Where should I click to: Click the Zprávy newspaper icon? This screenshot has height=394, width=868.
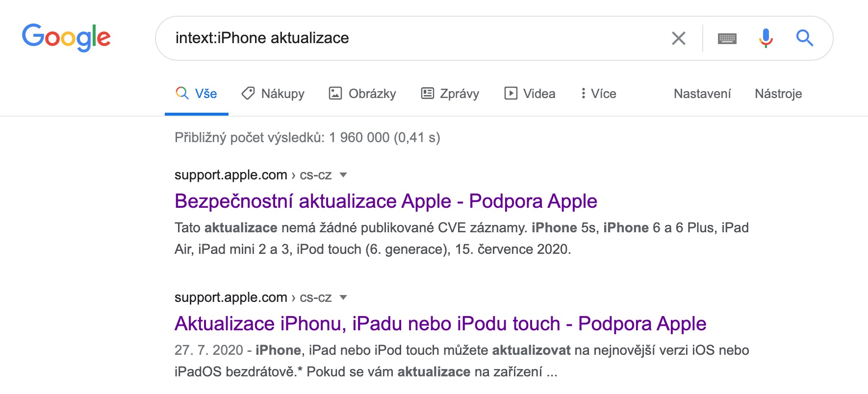click(428, 93)
